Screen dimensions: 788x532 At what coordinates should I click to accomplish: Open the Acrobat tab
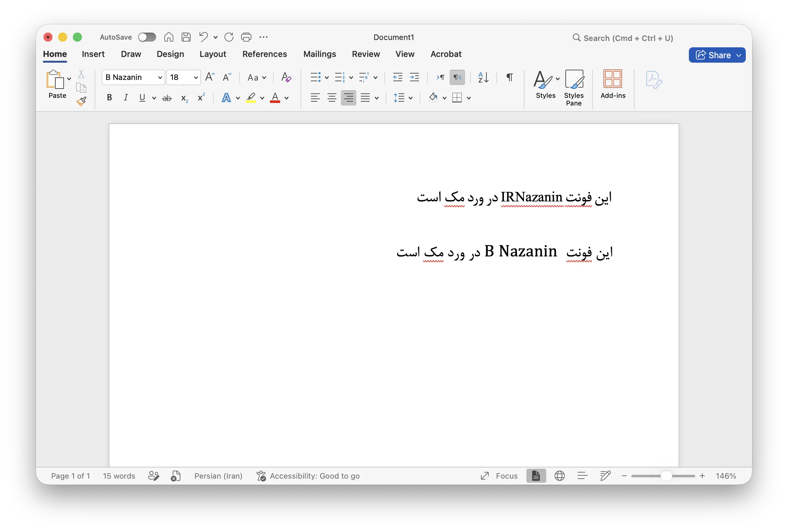[446, 54]
